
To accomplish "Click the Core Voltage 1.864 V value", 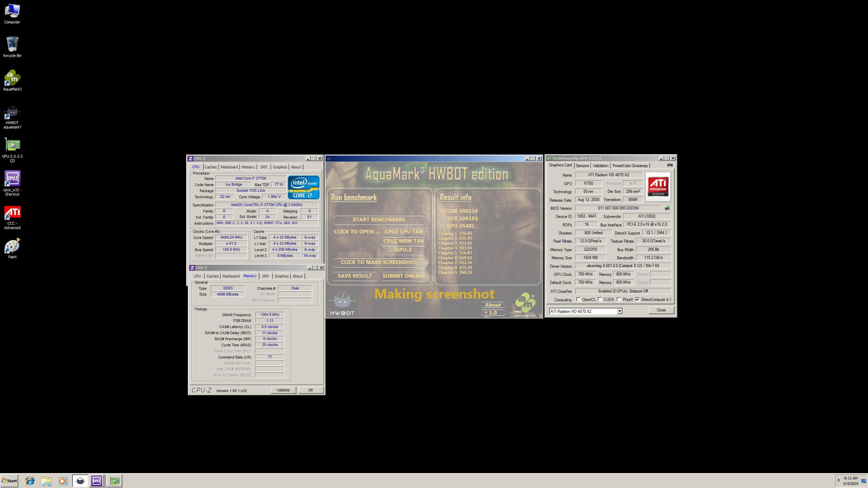I will (274, 197).
